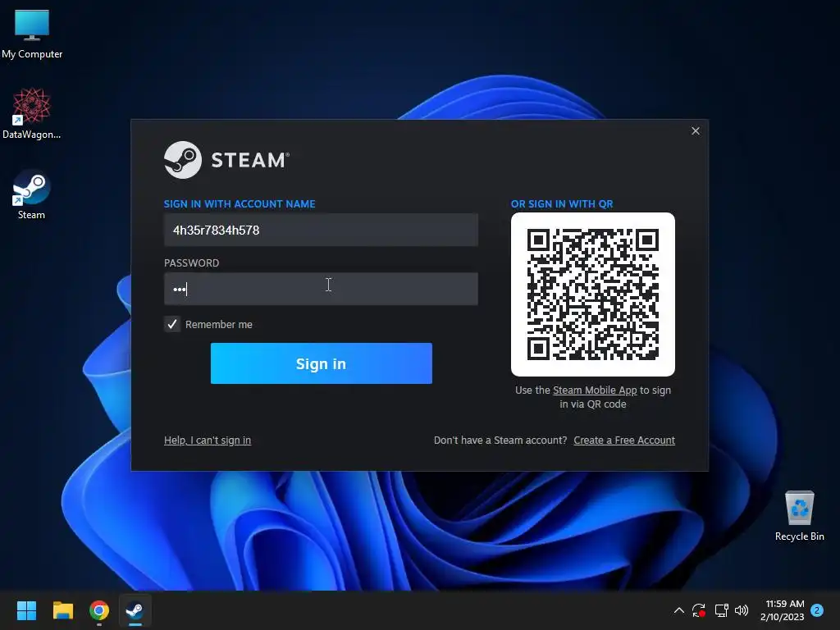Focus the account name input field
840x630 pixels.
[x=321, y=230]
